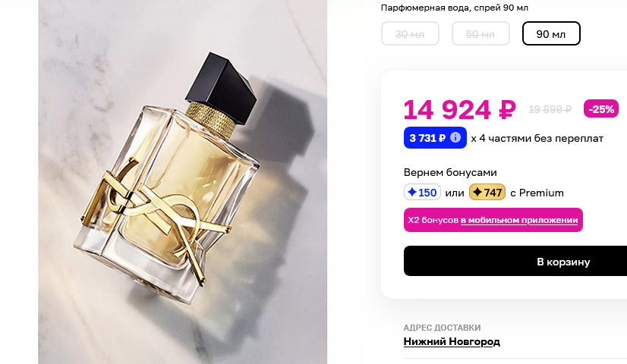
Task: Open the YSL perfume bottle photo
Action: tap(183, 182)
